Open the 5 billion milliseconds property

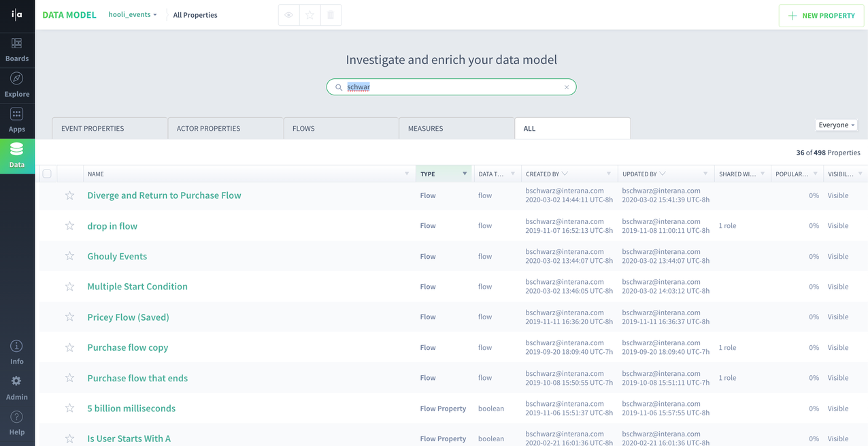[131, 409]
